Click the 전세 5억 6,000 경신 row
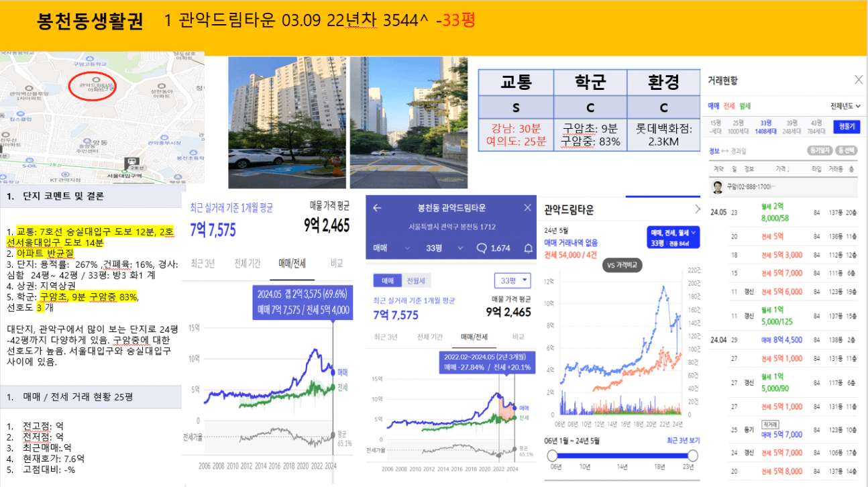868x487 pixels. (783, 291)
